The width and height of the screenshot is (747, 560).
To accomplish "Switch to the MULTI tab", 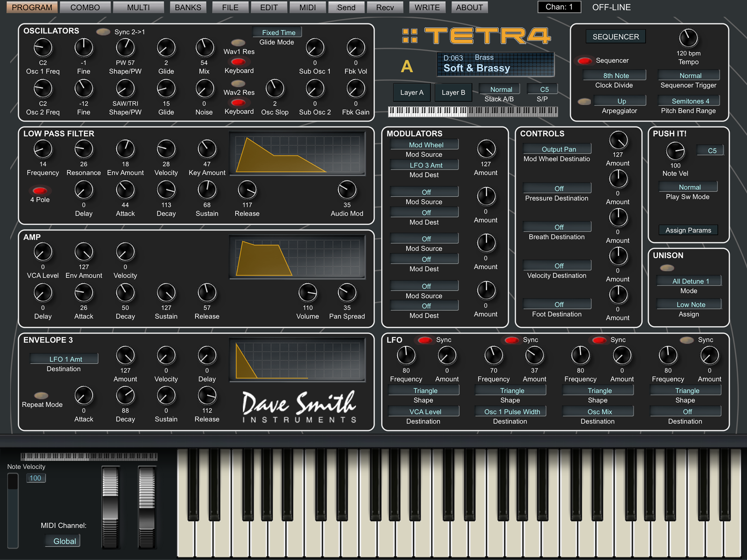I will click(138, 7).
